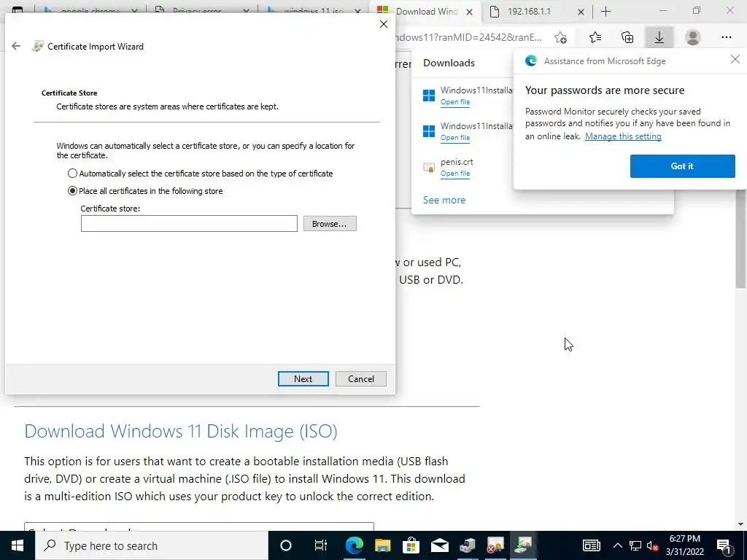This screenshot has height=560, width=747.
Task: Open the muted volume control
Action: coord(653,545)
